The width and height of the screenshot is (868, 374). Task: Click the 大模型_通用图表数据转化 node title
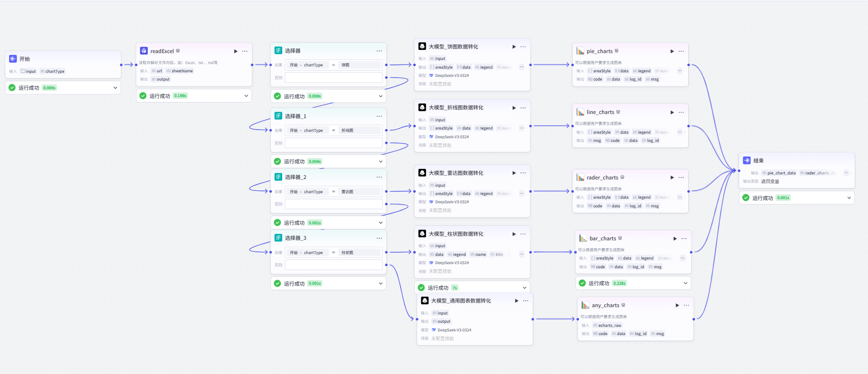click(461, 301)
